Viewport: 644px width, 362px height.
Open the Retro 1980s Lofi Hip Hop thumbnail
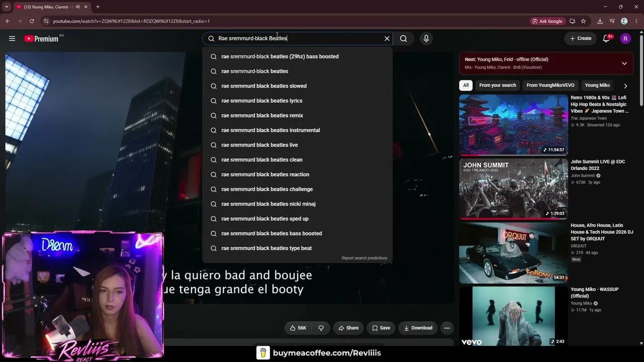coord(513,125)
